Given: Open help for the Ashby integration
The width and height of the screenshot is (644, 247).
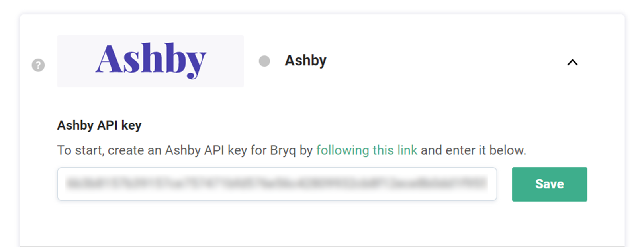Looking at the screenshot, I should (x=38, y=65).
